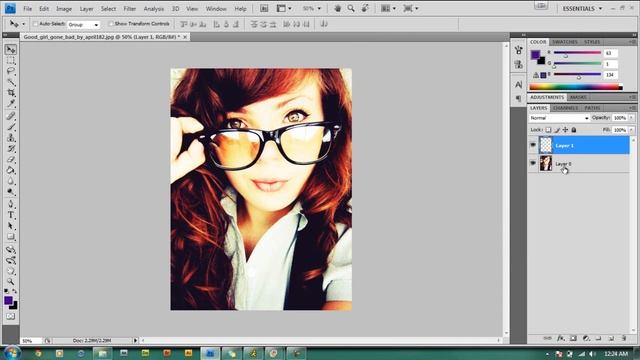
Task: Select the 3D Orbit tool
Action: tap(11, 260)
